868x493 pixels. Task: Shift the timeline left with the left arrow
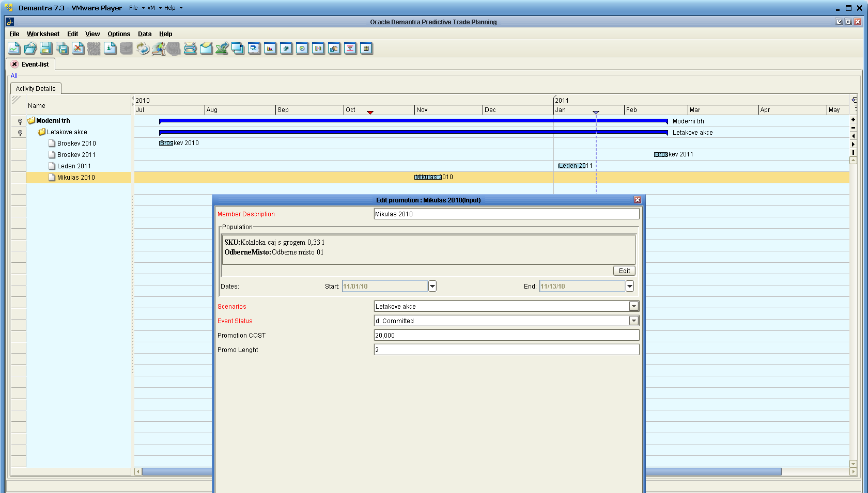853,136
